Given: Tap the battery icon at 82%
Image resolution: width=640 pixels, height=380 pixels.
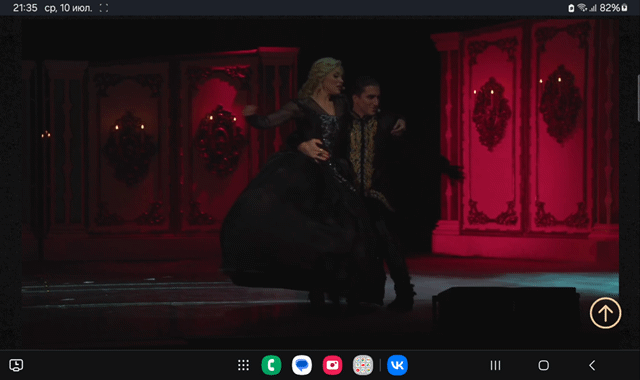Looking at the screenshot, I should (624, 8).
